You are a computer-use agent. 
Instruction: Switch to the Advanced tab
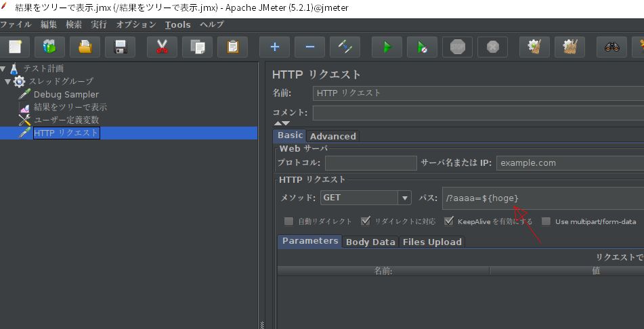[x=333, y=136]
